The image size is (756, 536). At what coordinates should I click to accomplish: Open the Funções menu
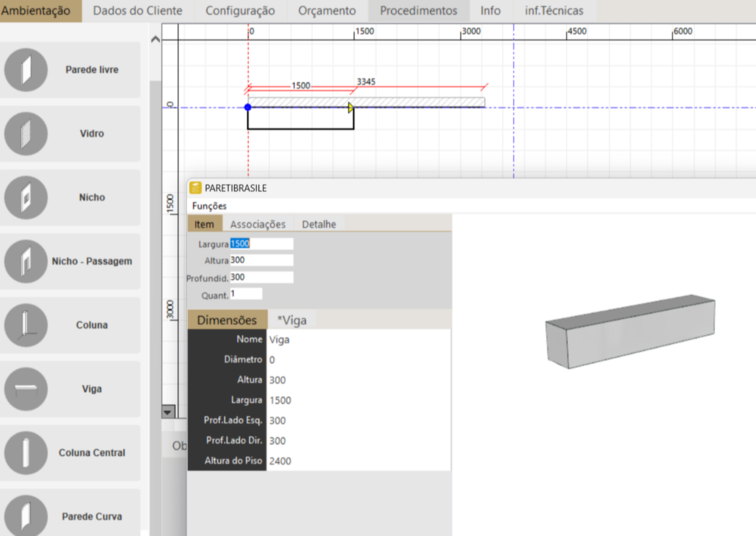click(x=209, y=206)
